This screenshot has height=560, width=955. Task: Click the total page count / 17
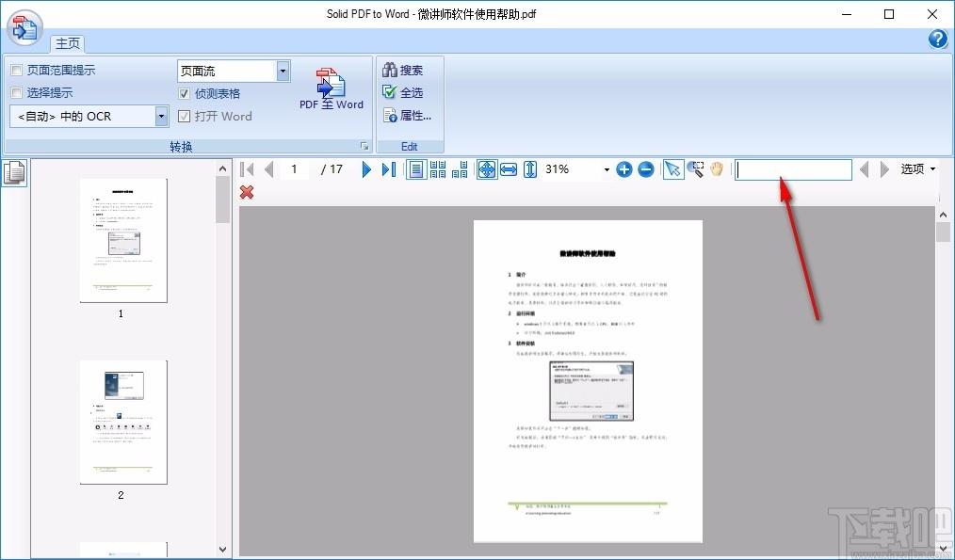point(332,169)
